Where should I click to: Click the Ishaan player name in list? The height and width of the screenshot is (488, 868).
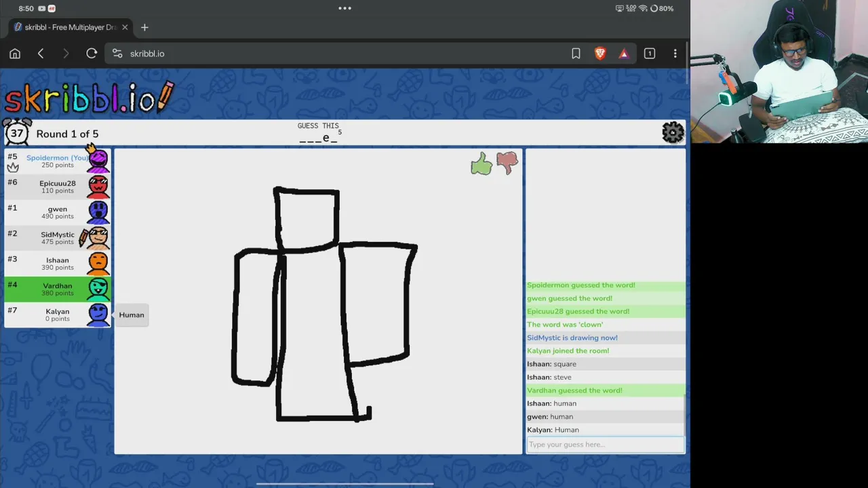58,261
